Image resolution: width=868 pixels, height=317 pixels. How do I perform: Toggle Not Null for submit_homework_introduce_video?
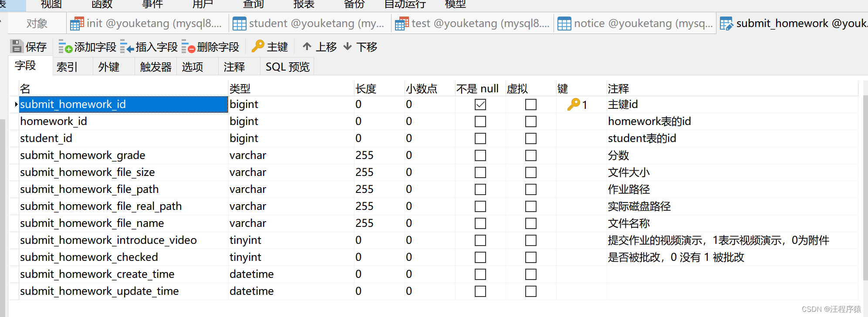[x=480, y=240]
